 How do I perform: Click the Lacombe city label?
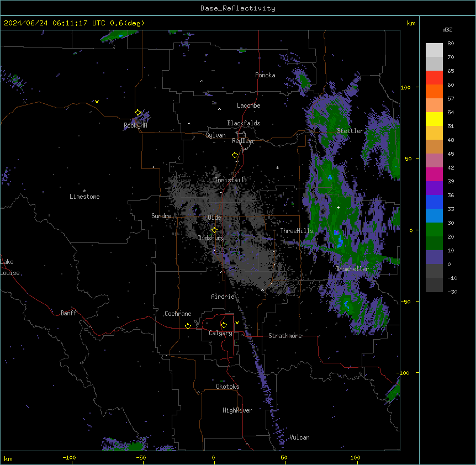coord(248,105)
